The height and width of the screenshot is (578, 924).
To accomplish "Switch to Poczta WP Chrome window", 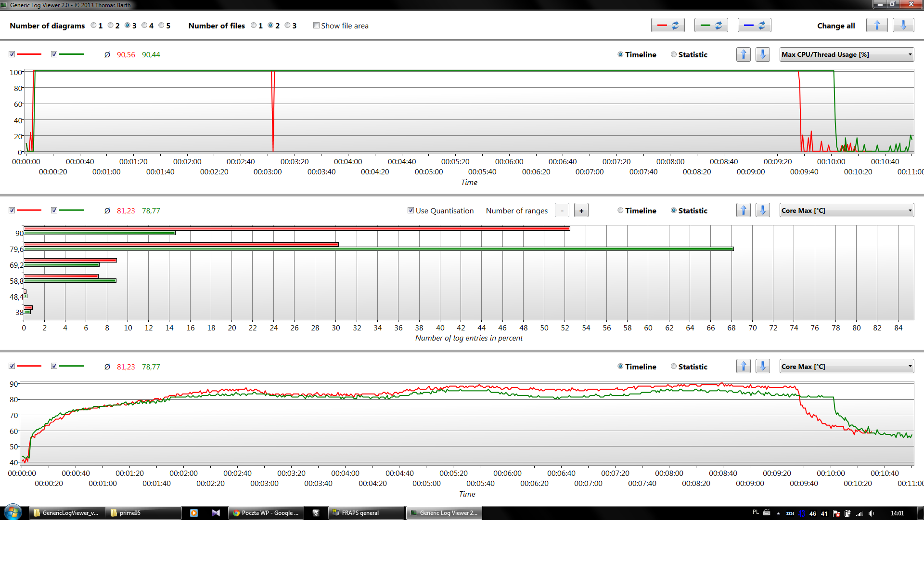I will click(266, 513).
